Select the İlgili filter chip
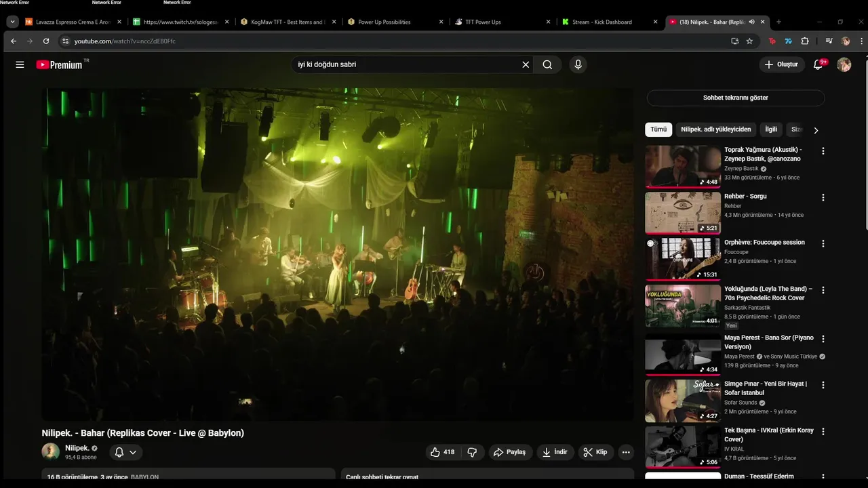Image resolution: width=868 pixels, height=488 pixels. tap(771, 129)
